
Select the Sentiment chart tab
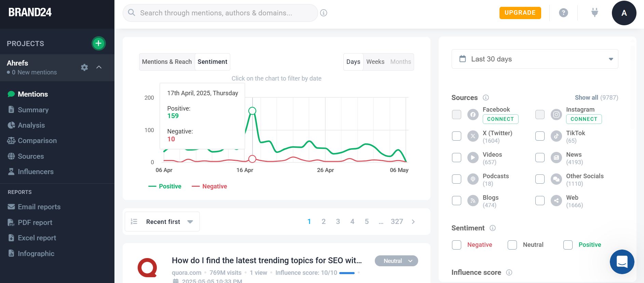(212, 62)
